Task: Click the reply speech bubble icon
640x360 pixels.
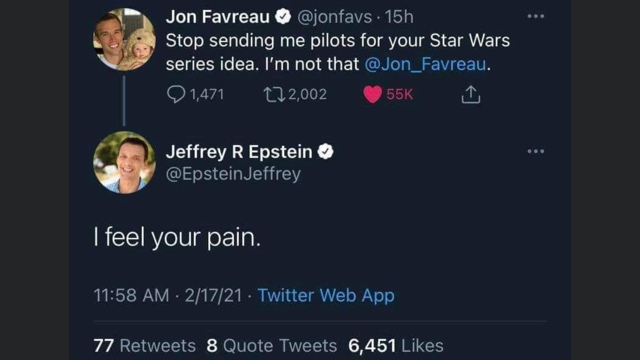Action: 176,94
